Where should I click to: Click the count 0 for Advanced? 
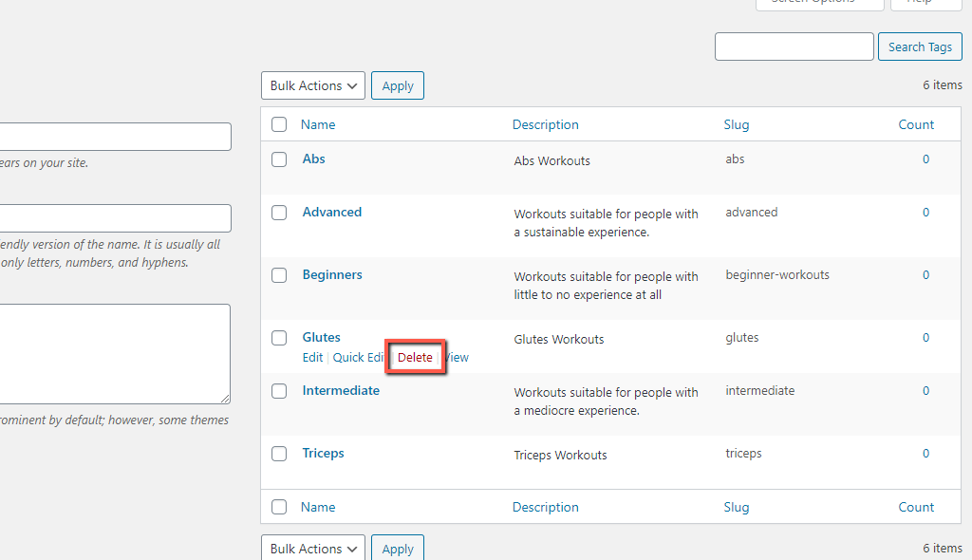[926, 213]
